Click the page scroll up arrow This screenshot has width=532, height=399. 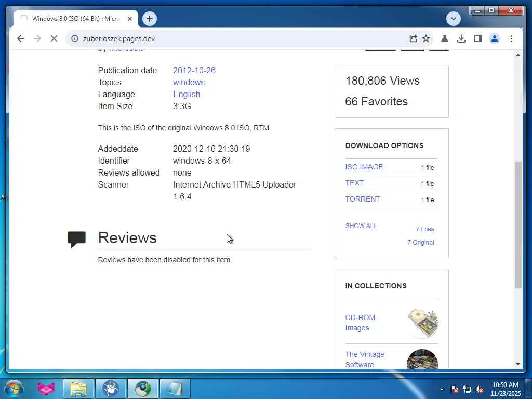coord(518,55)
